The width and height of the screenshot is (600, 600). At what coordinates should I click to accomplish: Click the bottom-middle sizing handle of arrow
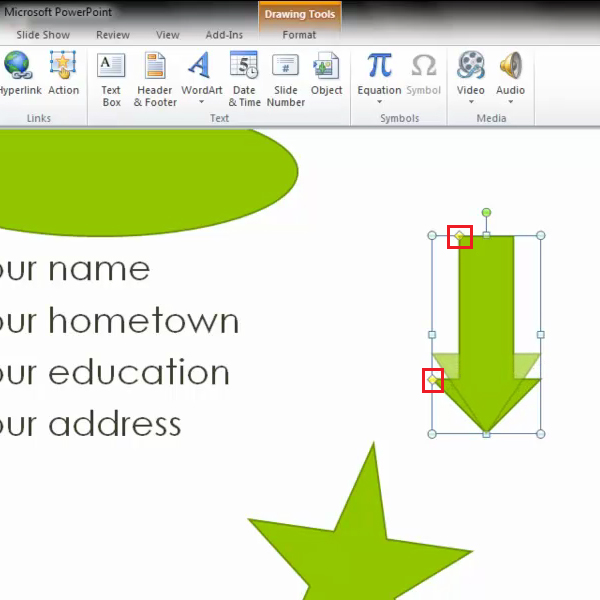(486, 434)
